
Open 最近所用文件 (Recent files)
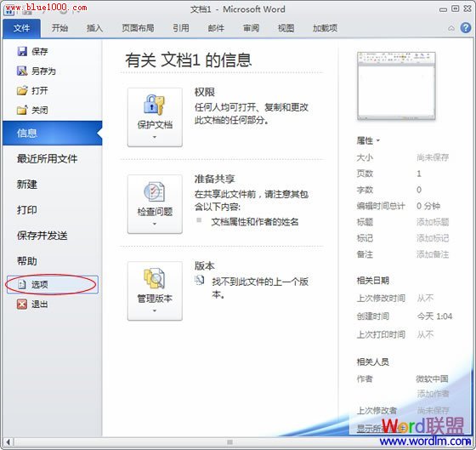pos(47,158)
